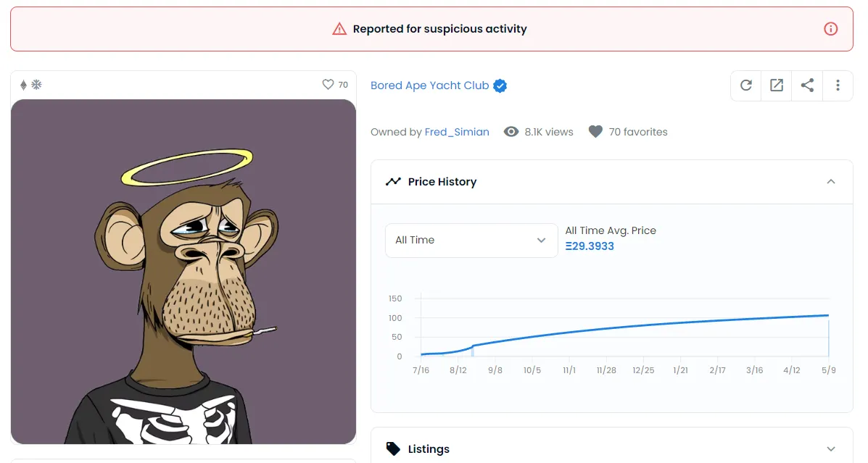Click the heart next to 70 favorites
868x463 pixels.
pyautogui.click(x=595, y=132)
